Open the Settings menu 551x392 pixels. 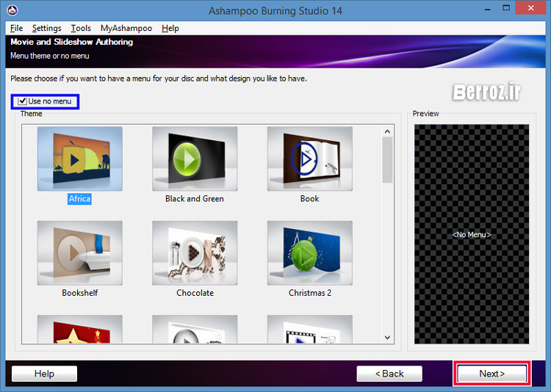(46, 28)
